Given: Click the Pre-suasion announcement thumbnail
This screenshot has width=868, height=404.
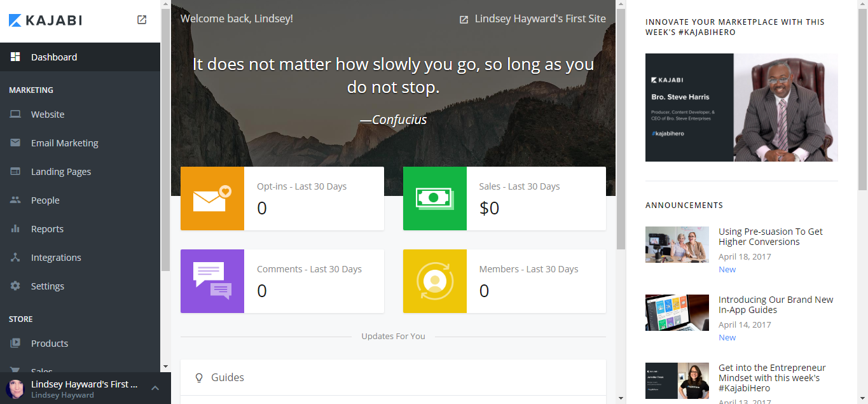Looking at the screenshot, I should click(x=677, y=245).
